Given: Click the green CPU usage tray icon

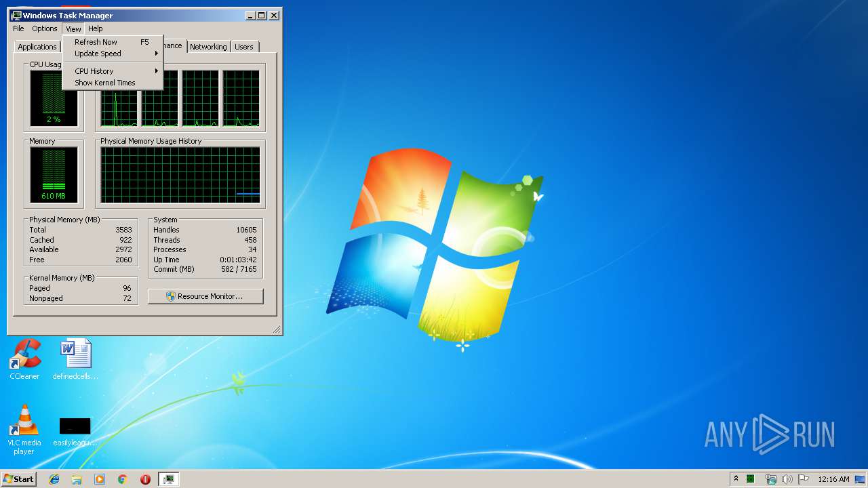Looking at the screenshot, I should (x=751, y=479).
